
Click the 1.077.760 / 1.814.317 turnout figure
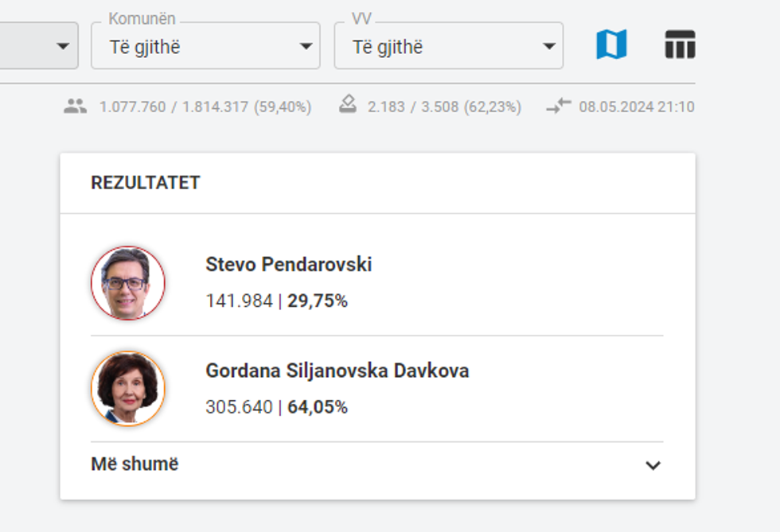[205, 107]
